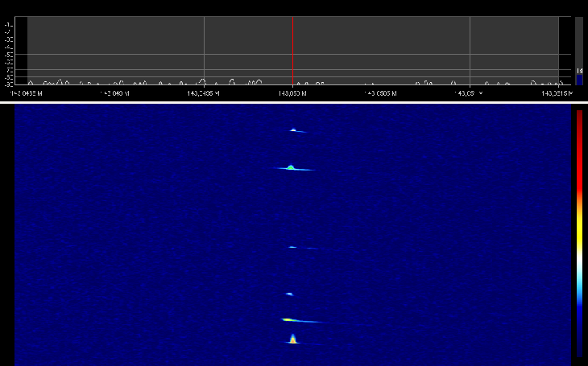Viewport: 588px width, 366px height.
Task: Click the 143.0505 M frequency axis label
Action: click(x=379, y=94)
